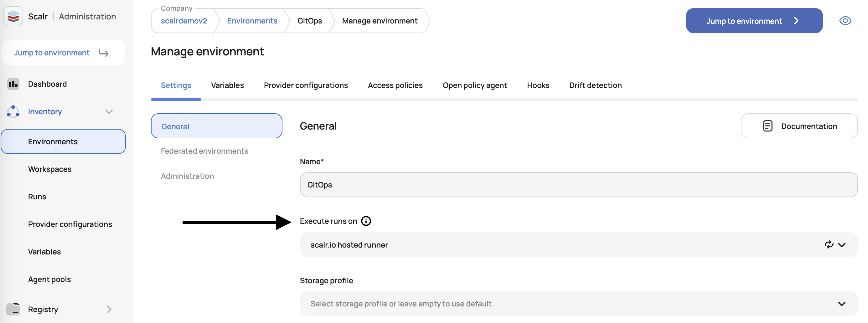Toggle the eye visibility icon top right
The height and width of the screenshot is (323, 868).
845,21
